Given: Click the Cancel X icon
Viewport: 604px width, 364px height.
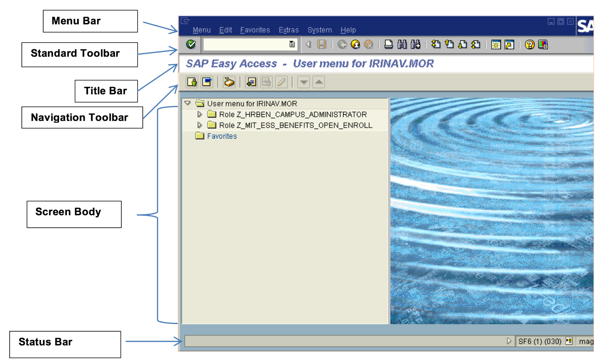Looking at the screenshot, I should tap(369, 44).
